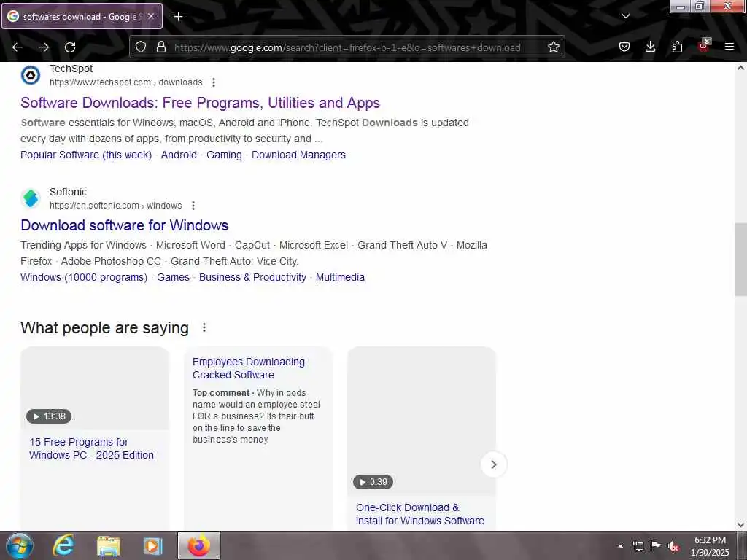The image size is (747, 560).
Task: Show next cards with carousel arrow
Action: point(494,464)
